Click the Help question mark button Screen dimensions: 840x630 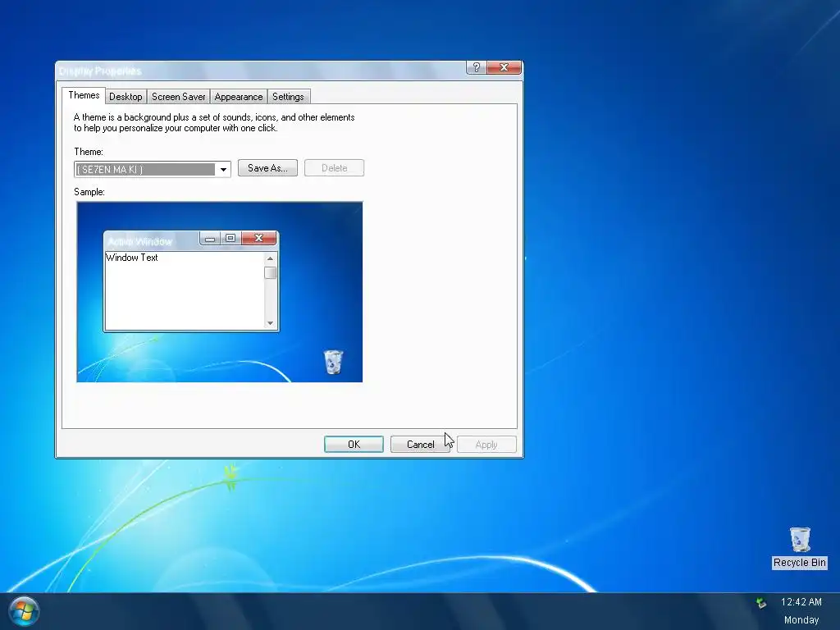(x=477, y=67)
